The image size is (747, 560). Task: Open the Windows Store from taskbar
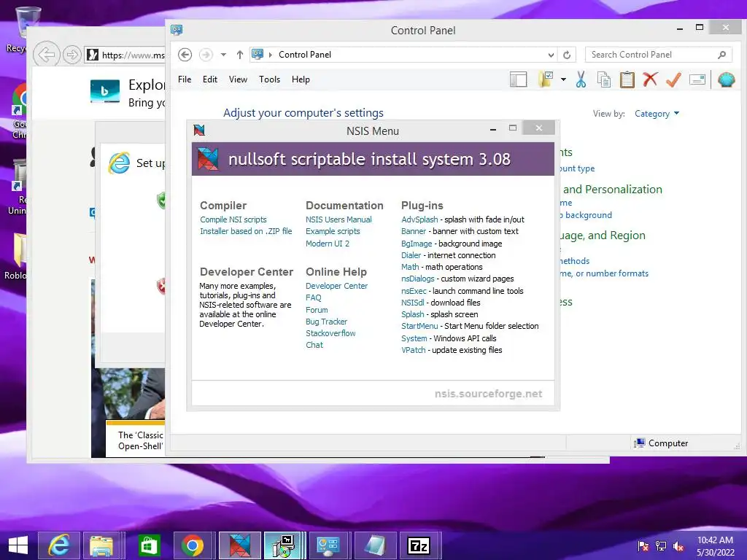149,545
